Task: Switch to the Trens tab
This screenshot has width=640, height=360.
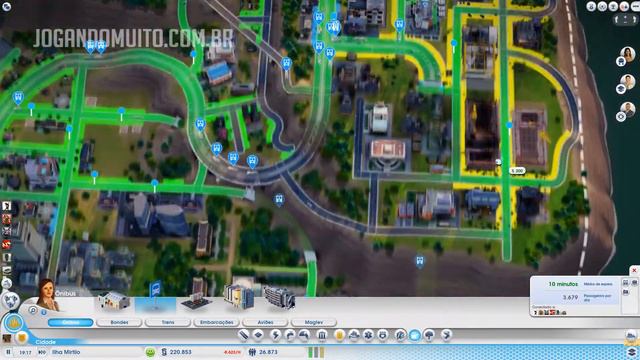Action: point(168,322)
